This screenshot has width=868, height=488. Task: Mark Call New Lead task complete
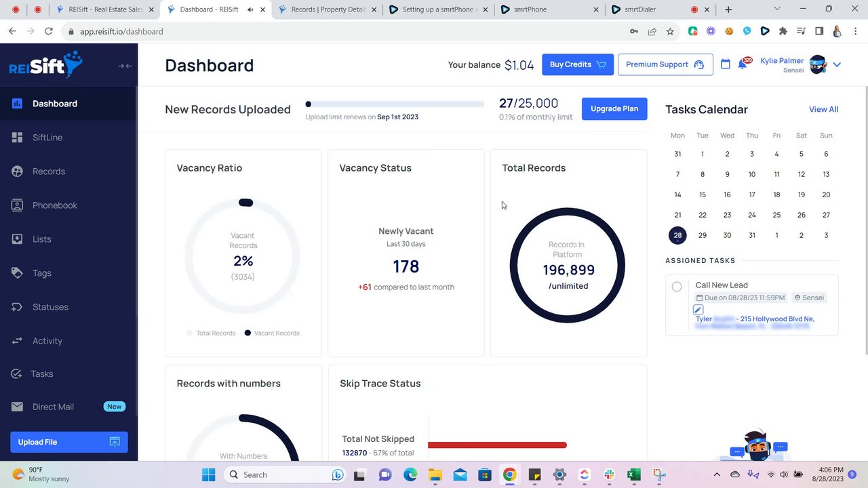click(x=677, y=287)
